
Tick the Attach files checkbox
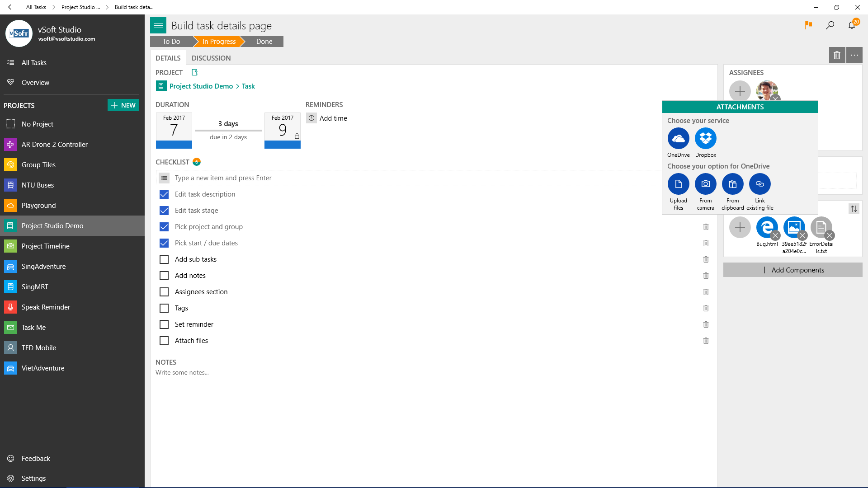click(164, 341)
